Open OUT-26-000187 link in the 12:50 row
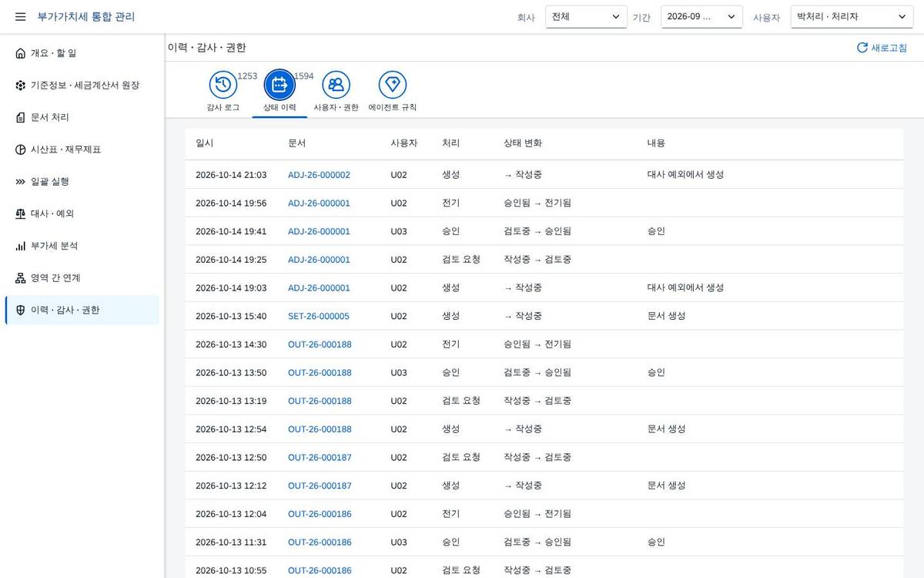The height and width of the screenshot is (578, 924). click(320, 458)
